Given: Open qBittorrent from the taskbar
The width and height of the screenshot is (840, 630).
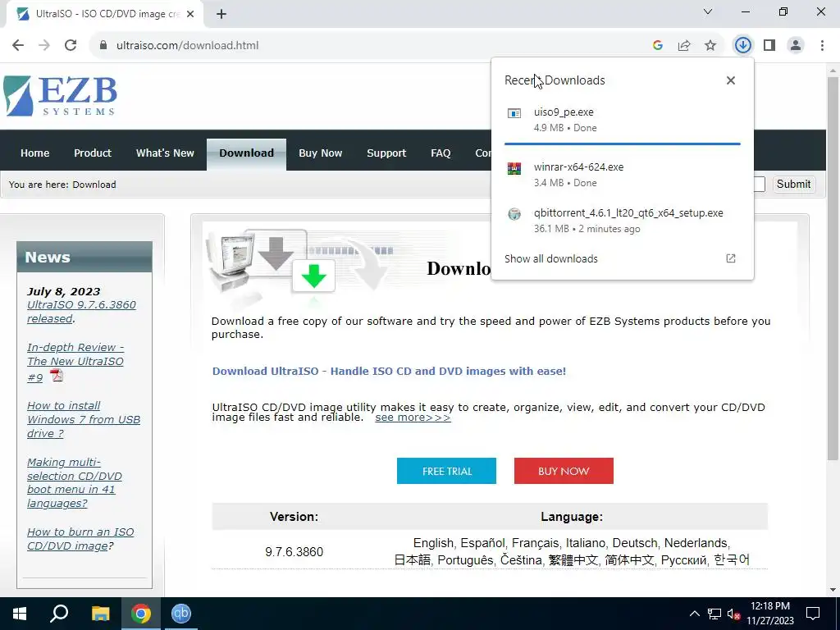Looking at the screenshot, I should click(x=181, y=614).
